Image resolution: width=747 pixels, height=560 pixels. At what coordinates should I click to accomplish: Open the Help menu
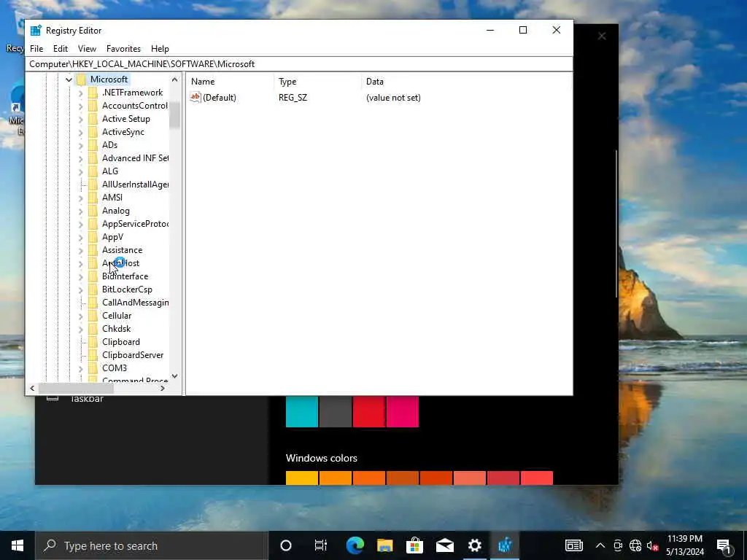160,49
